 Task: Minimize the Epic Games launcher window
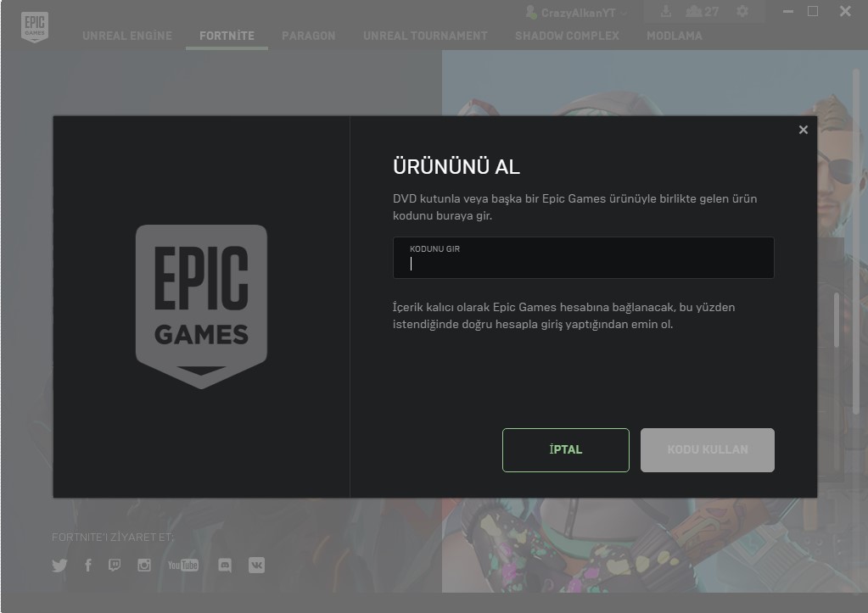tap(787, 11)
